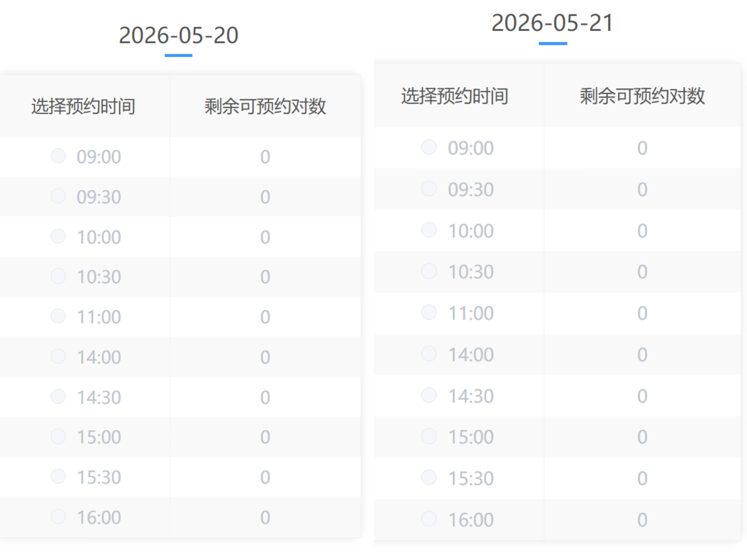Click the 2026-05-21 date heading

click(x=552, y=23)
